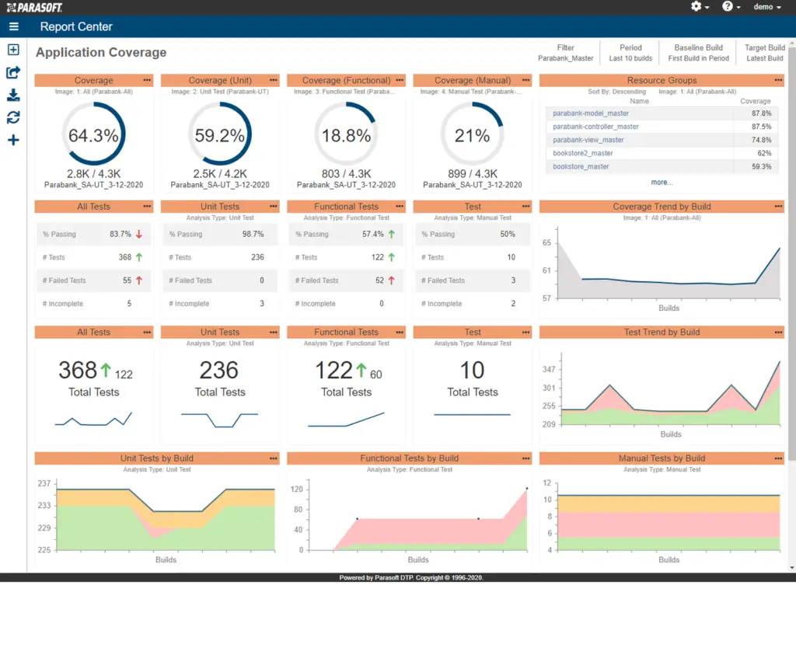Open options menu of Coverage widget
796x672 pixels.
point(147,80)
